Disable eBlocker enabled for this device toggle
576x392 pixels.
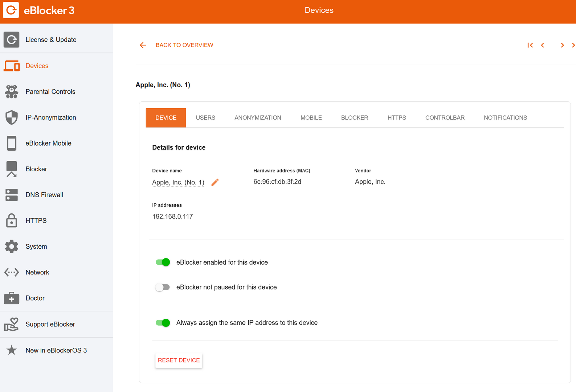click(163, 262)
